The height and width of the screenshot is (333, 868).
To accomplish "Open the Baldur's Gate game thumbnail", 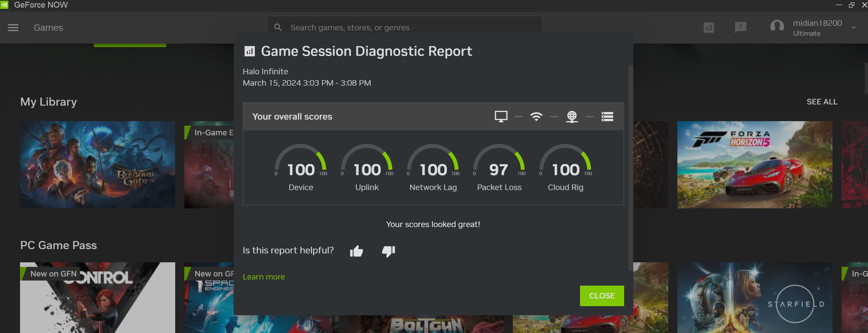I will (97, 164).
